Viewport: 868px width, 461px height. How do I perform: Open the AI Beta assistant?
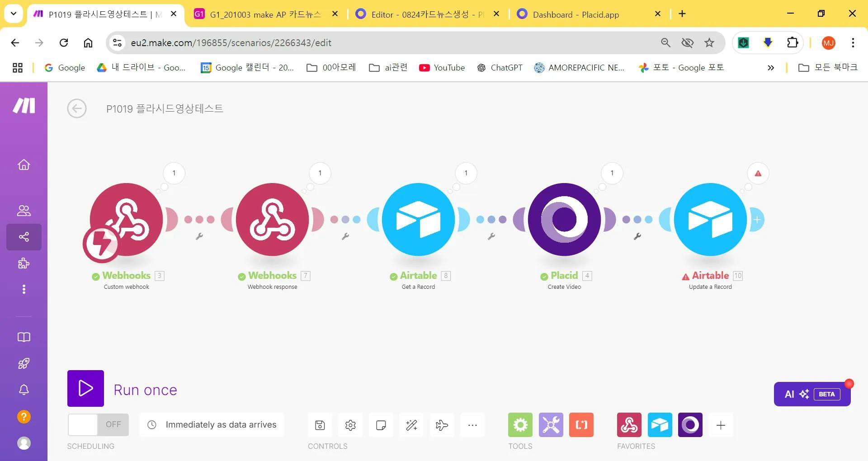812,394
